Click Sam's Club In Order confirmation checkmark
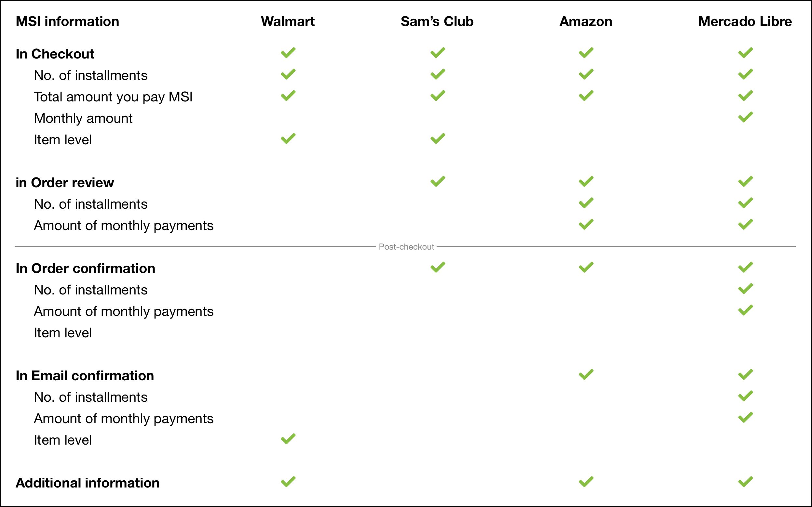 [438, 267]
